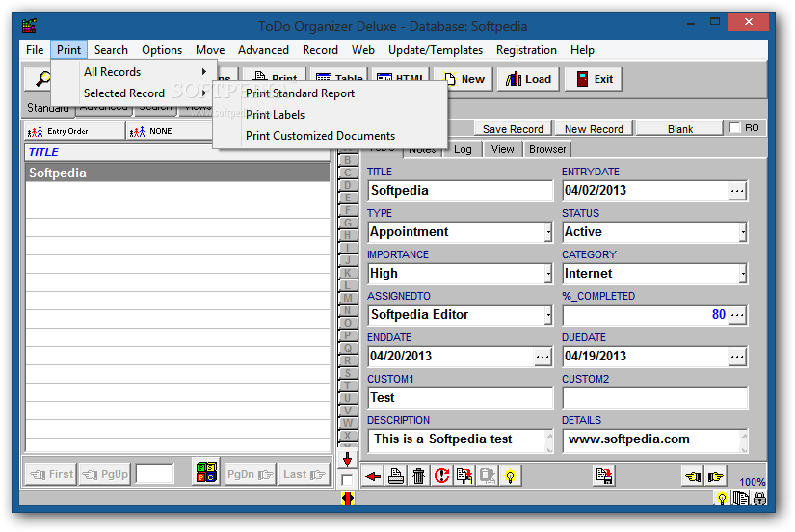The width and height of the screenshot is (795, 532).
Task: Click the First navigation button
Action: point(51,475)
